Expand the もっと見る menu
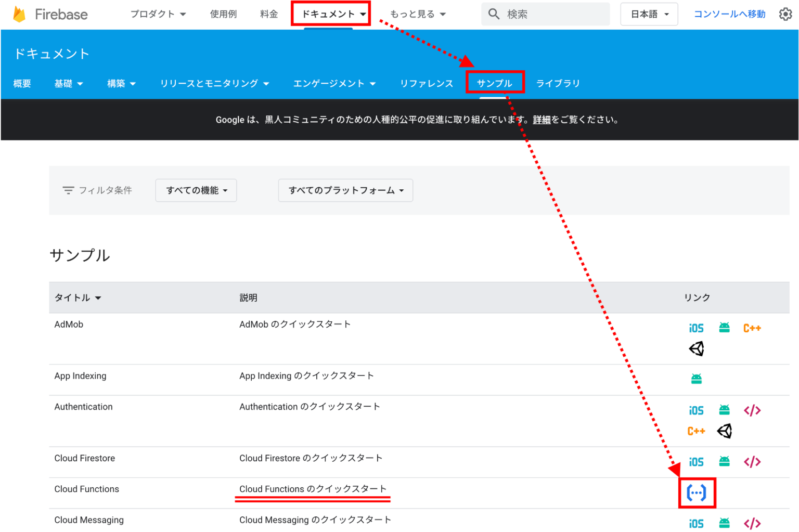The height and width of the screenshot is (532, 799). pyautogui.click(x=418, y=14)
